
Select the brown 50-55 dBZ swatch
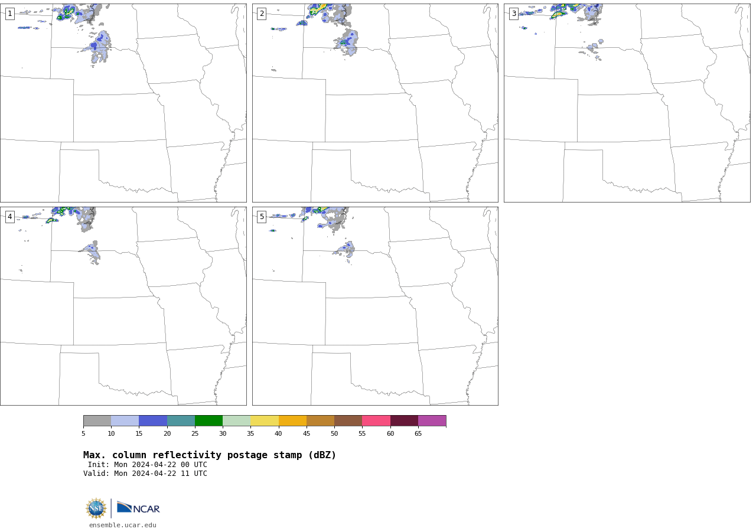click(x=348, y=421)
